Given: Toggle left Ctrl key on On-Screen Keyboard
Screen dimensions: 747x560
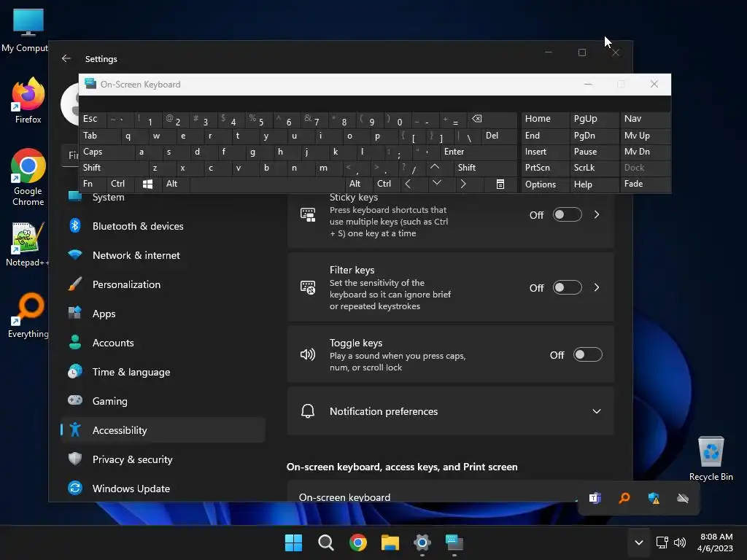Looking at the screenshot, I should point(120,184).
